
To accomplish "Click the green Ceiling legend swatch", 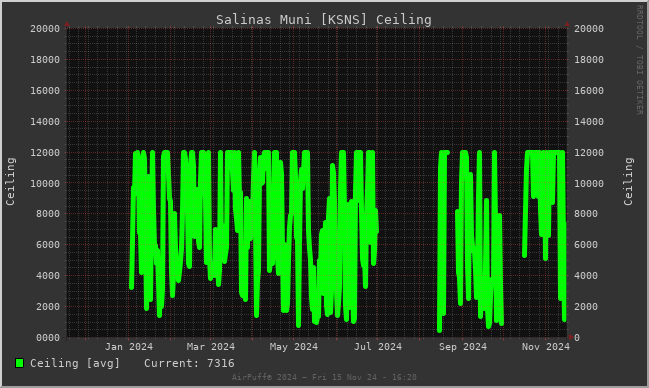I will 19,363.
